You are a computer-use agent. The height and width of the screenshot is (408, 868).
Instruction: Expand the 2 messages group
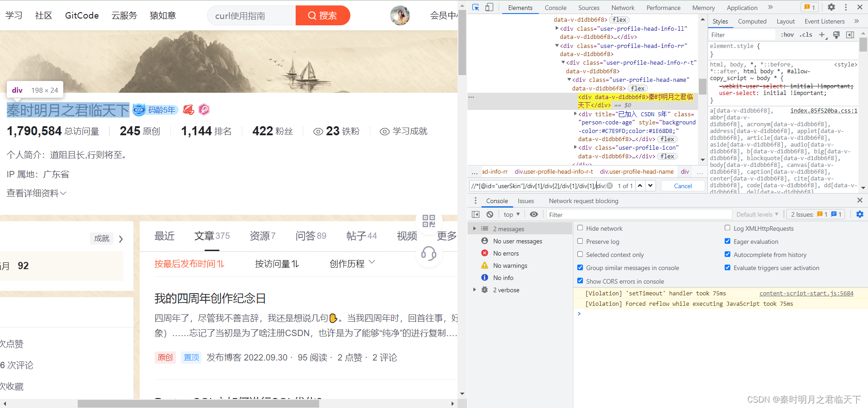click(474, 228)
